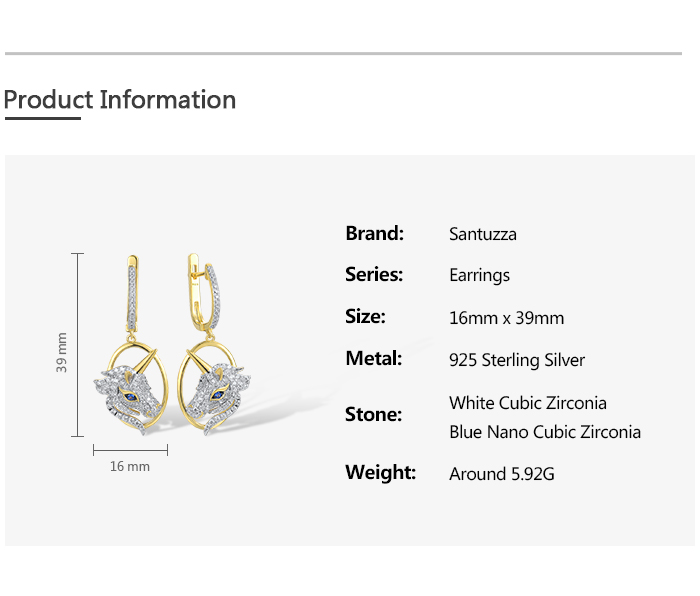Viewport: 700px width, 596px height.
Task: Click the 39 mm height dimension label
Action: pyautogui.click(x=62, y=352)
